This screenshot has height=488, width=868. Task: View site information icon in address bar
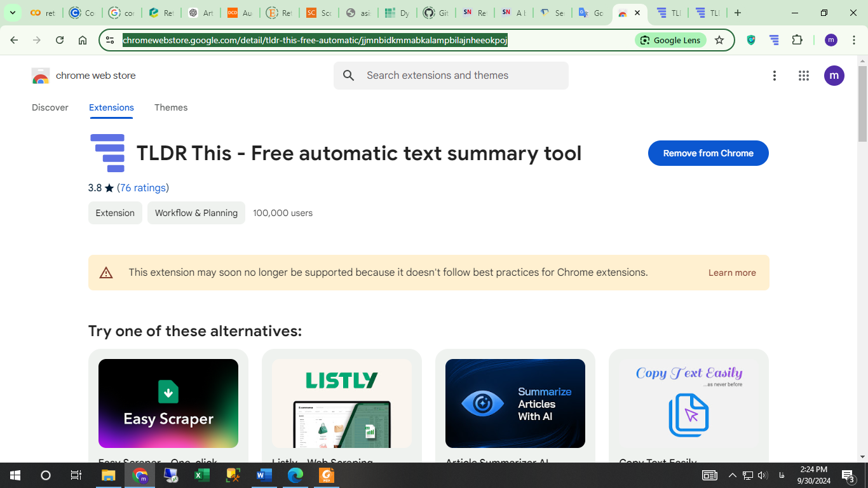point(110,40)
